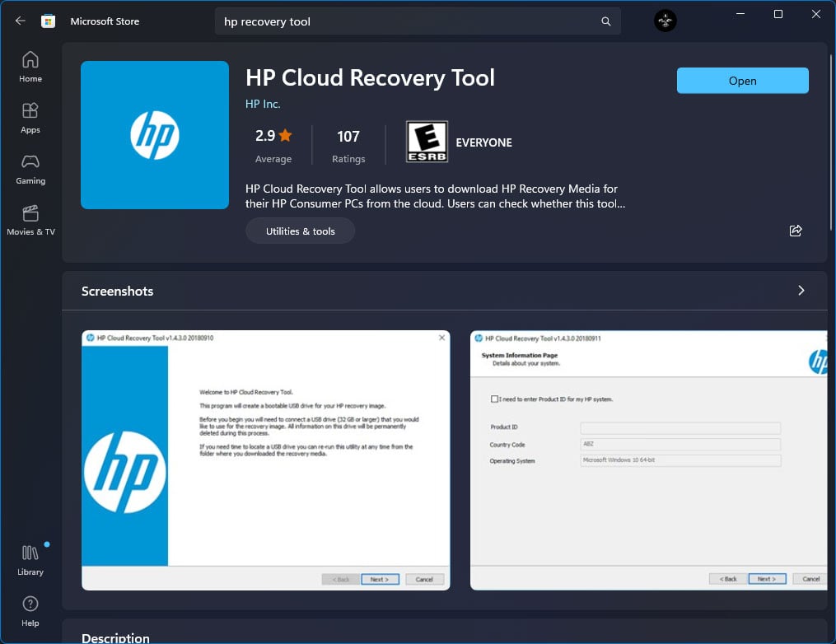Viewport: 836px width, 644px height.
Task: Click the Description section heading
Action: pyautogui.click(x=115, y=637)
